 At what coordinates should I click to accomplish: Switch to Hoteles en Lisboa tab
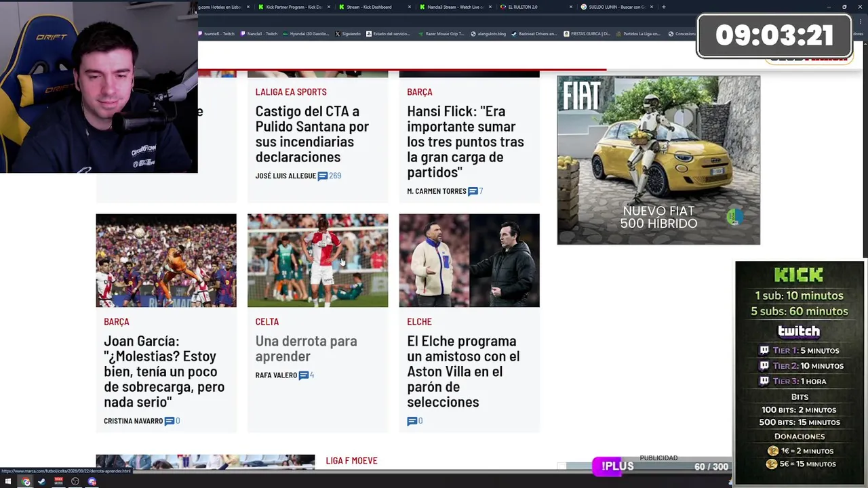[x=224, y=7]
